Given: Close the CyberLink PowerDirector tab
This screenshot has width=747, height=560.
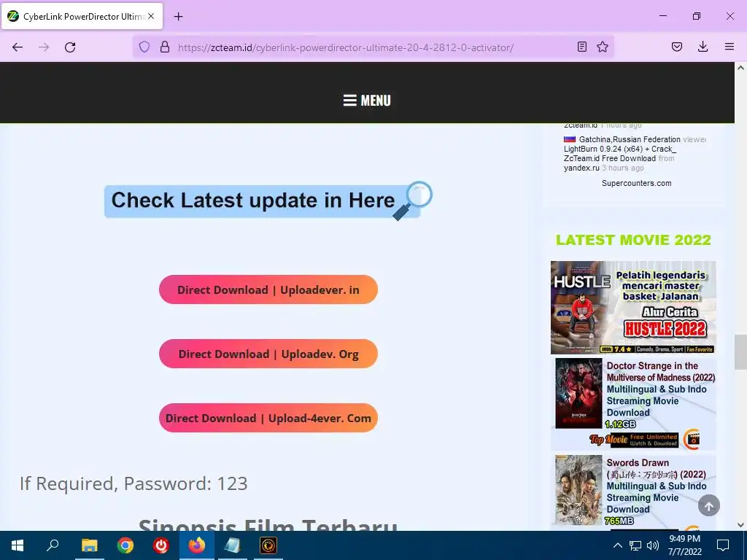Looking at the screenshot, I should tap(151, 16).
